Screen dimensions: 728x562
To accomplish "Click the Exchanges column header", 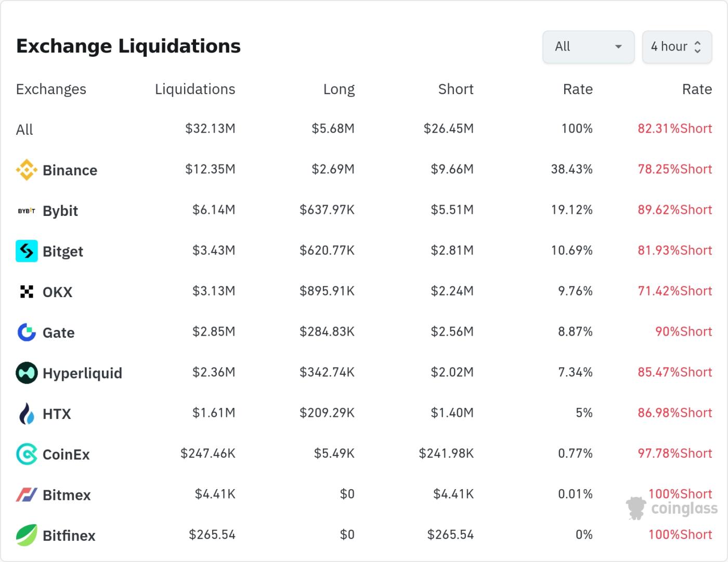I will [x=51, y=90].
